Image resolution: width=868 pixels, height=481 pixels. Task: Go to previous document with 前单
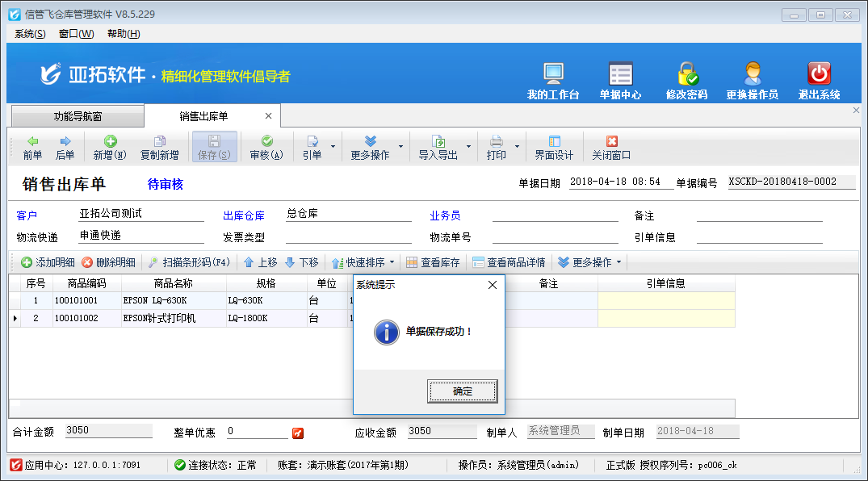[32, 148]
